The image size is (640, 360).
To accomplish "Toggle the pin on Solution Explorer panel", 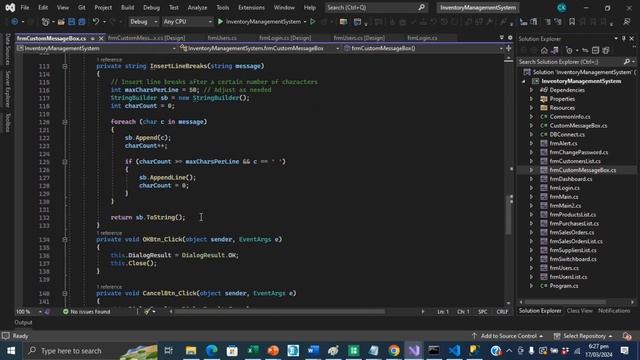I will point(624,38).
